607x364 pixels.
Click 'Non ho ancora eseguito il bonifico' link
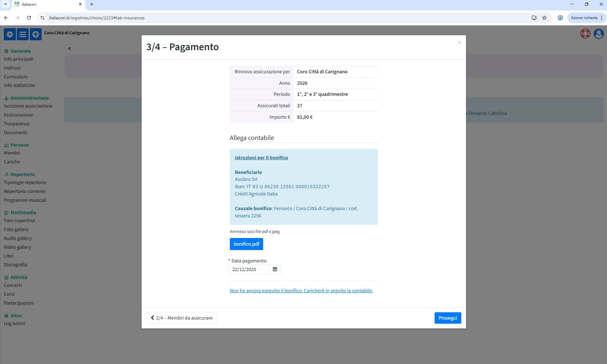(301, 291)
